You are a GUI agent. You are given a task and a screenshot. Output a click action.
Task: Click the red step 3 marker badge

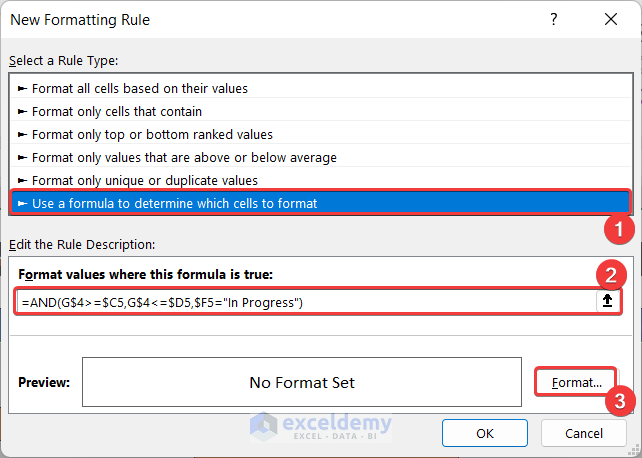tap(622, 402)
